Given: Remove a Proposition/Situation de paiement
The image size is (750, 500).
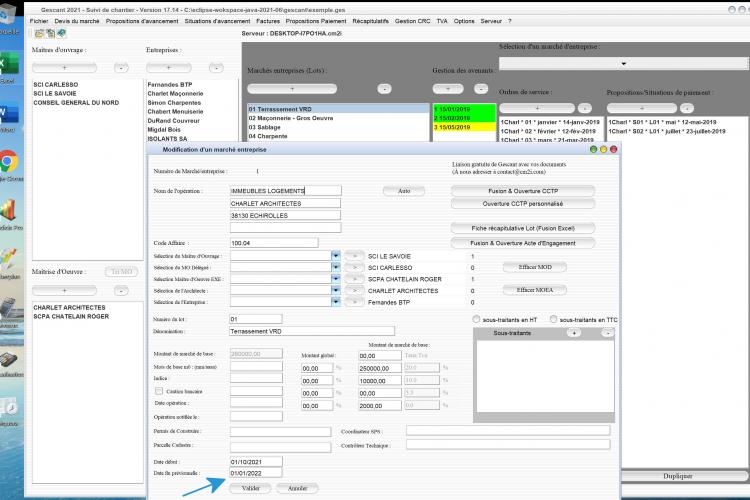Looking at the screenshot, I should click(687, 108).
